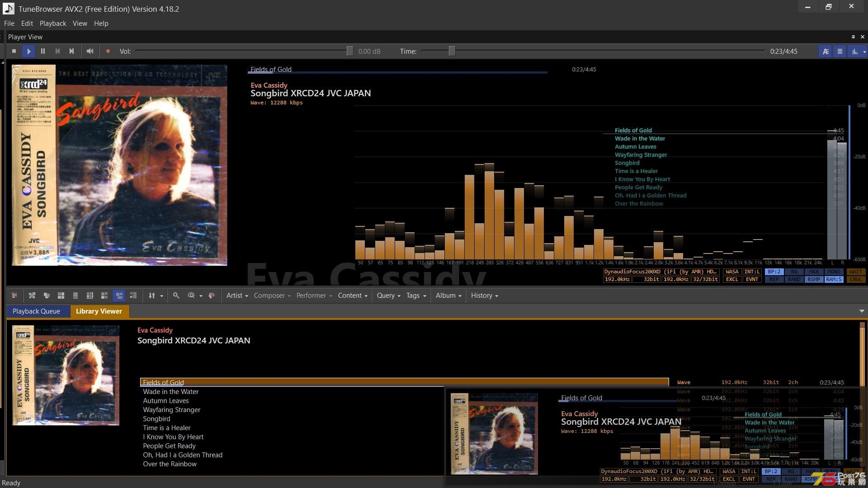The image size is (868, 488).
Task: Toggle the RSMP resample indicator
Action: (814, 280)
